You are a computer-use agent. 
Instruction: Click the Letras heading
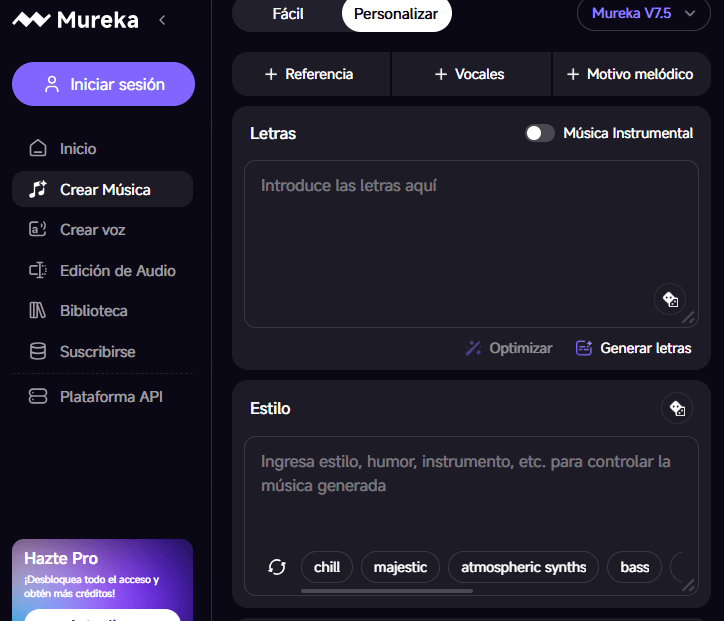(273, 133)
